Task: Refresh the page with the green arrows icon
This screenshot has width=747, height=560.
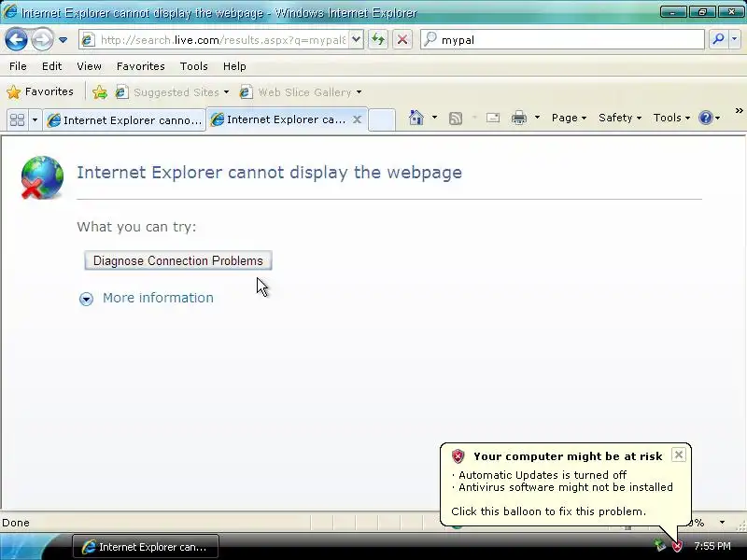Action: (x=378, y=39)
